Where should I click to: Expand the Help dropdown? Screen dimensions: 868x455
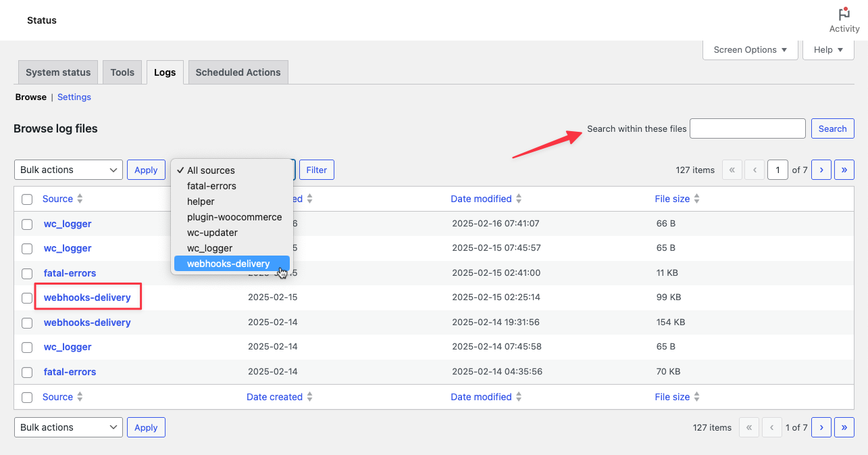click(828, 49)
